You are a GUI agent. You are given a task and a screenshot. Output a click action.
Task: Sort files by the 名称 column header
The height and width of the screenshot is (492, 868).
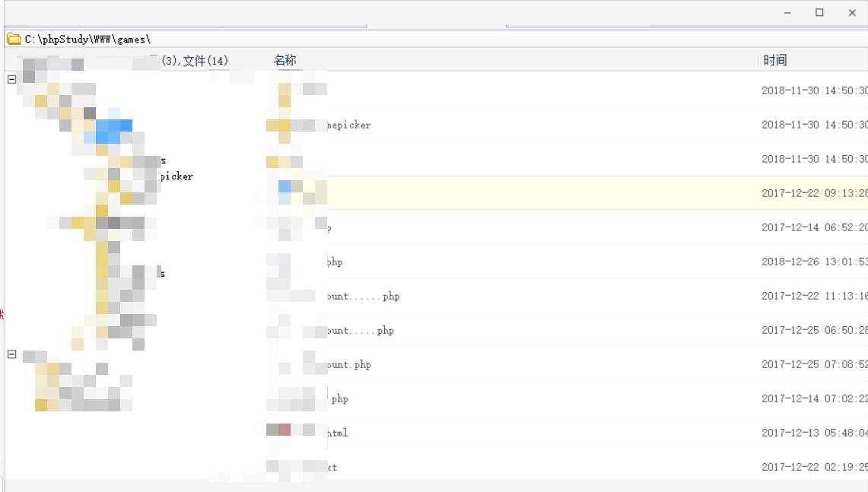click(285, 59)
